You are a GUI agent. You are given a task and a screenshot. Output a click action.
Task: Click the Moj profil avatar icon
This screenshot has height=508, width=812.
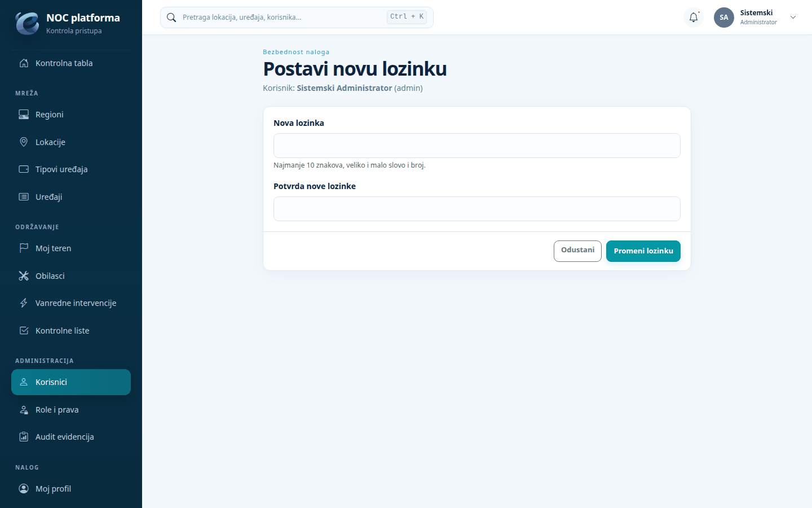click(24, 489)
